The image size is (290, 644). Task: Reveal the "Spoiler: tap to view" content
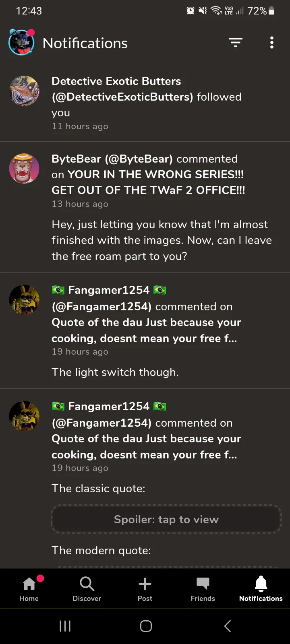pyautogui.click(x=166, y=519)
